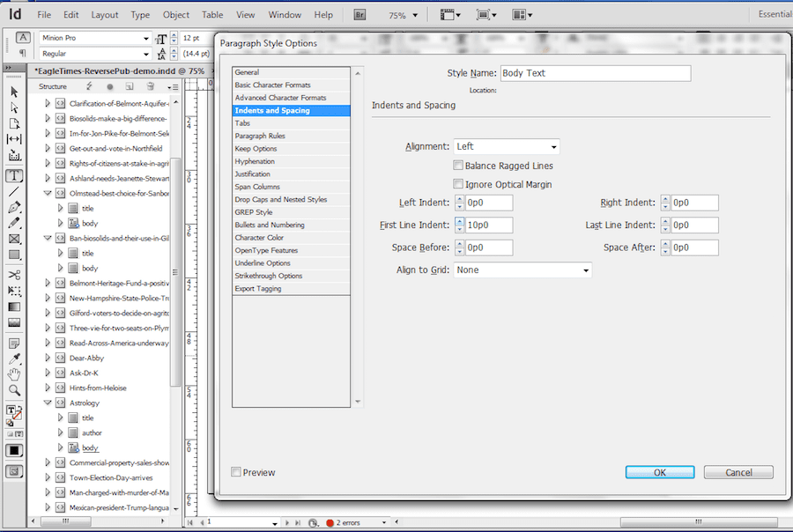Open Adobe Bridge with the Br icon
Viewport: 793px width, 532px height.
coord(359,15)
